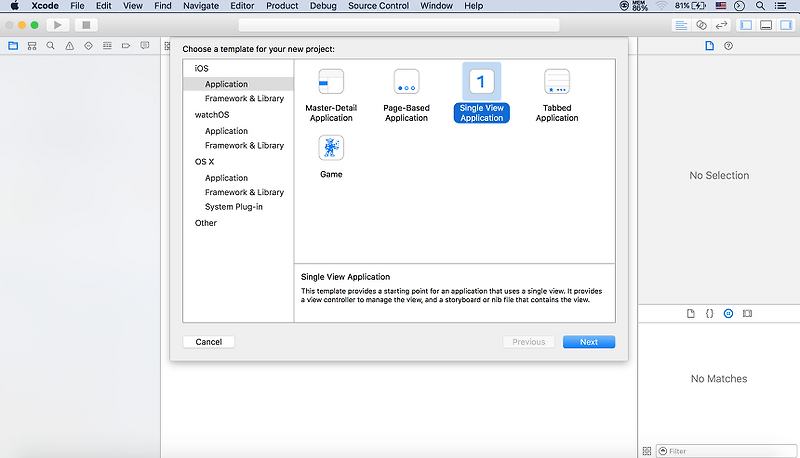800x458 pixels.
Task: Click the watchOS section header
Action: [x=212, y=115]
